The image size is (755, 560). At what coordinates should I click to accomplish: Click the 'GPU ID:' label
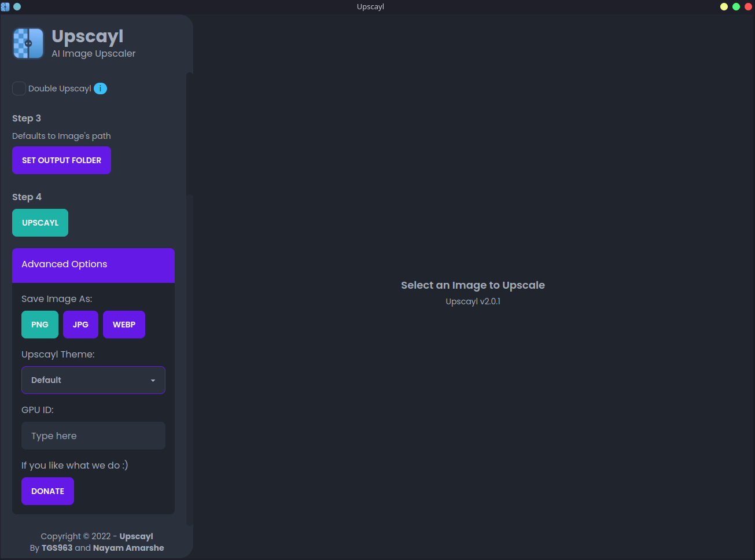(x=38, y=410)
